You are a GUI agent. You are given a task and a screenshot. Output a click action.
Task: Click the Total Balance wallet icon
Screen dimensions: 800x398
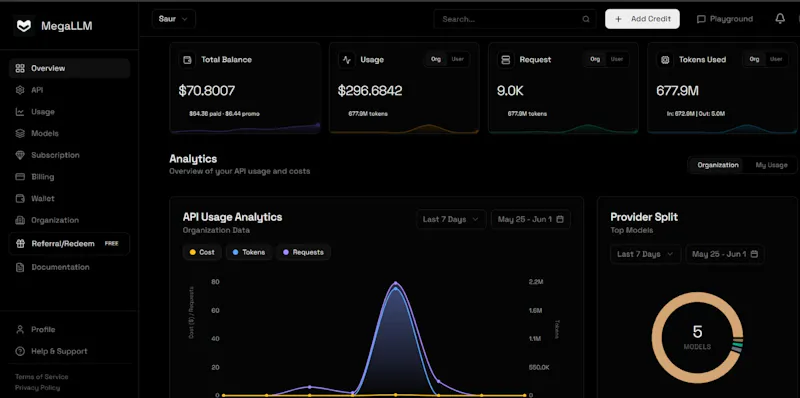187,60
